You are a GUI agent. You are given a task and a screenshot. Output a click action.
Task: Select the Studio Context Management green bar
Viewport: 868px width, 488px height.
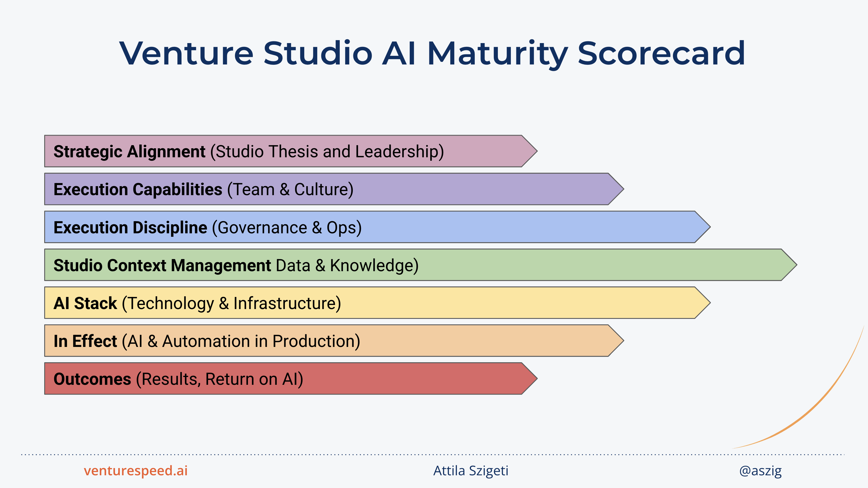[420, 265]
